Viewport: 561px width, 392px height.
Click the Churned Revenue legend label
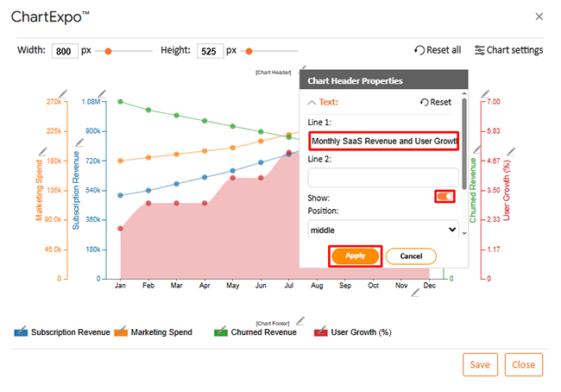coord(264,332)
